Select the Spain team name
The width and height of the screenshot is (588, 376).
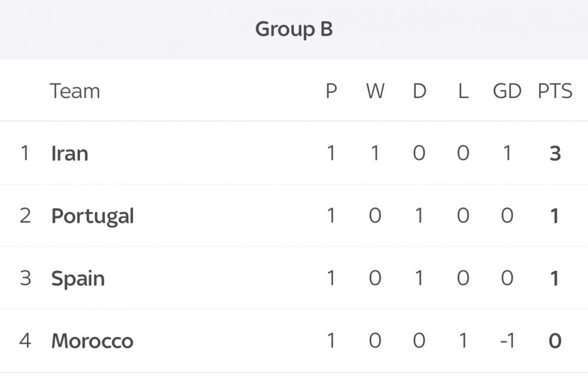click(x=78, y=278)
